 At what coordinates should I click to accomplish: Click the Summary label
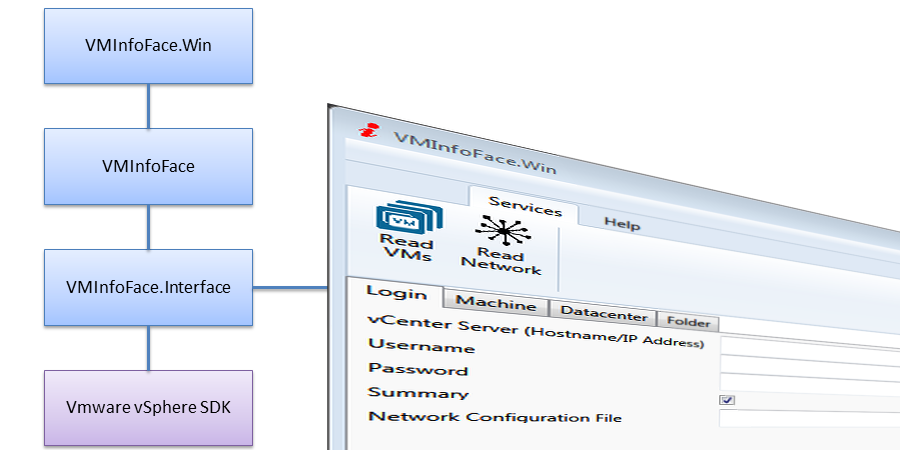tap(418, 393)
